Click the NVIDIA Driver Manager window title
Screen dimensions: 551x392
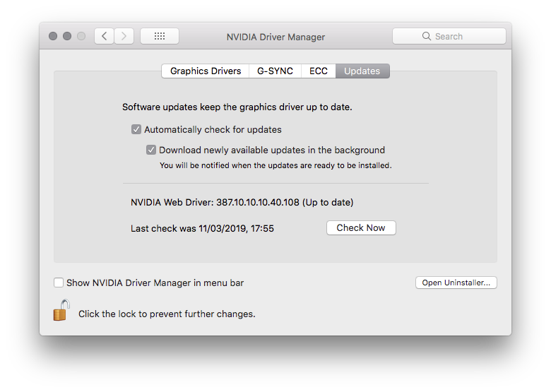(275, 37)
